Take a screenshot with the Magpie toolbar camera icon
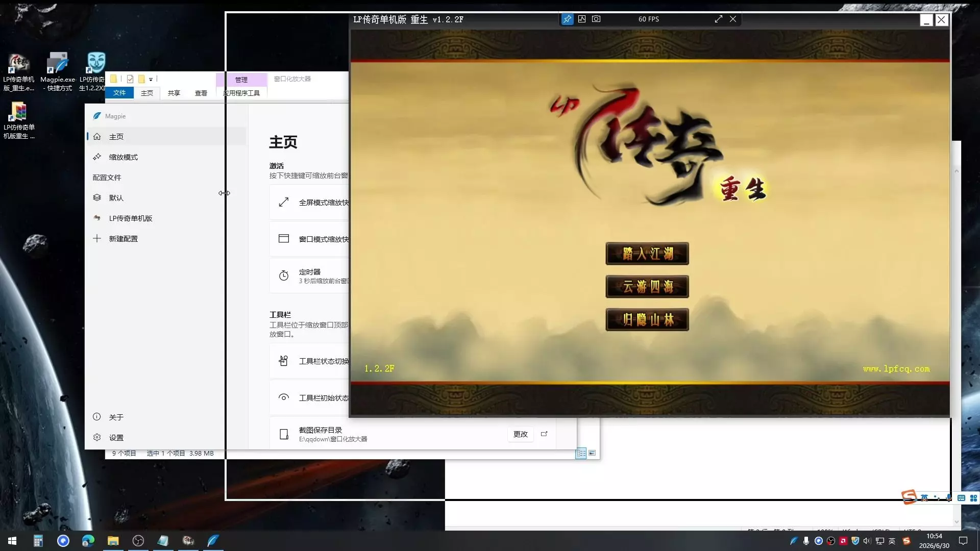 596,19
